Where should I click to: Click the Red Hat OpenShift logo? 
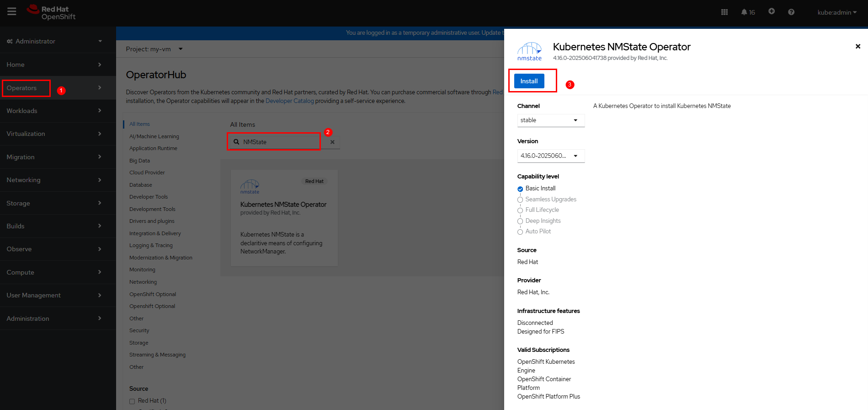click(51, 12)
